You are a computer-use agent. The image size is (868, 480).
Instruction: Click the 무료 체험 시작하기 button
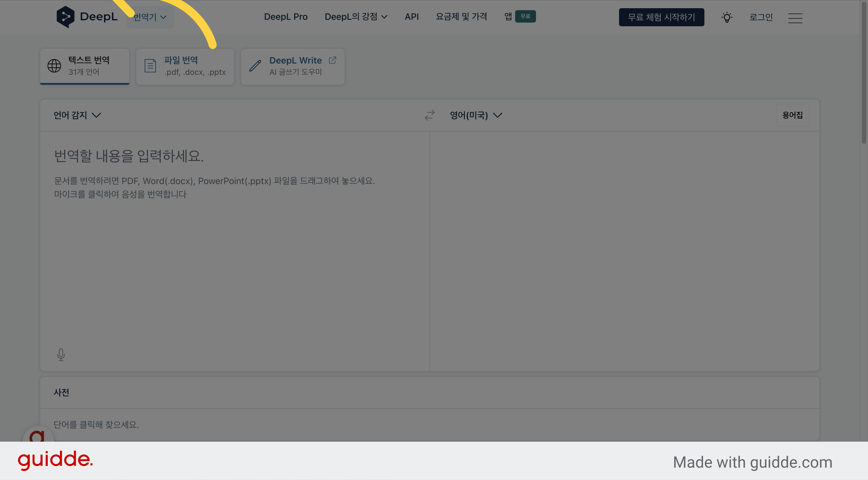661,17
